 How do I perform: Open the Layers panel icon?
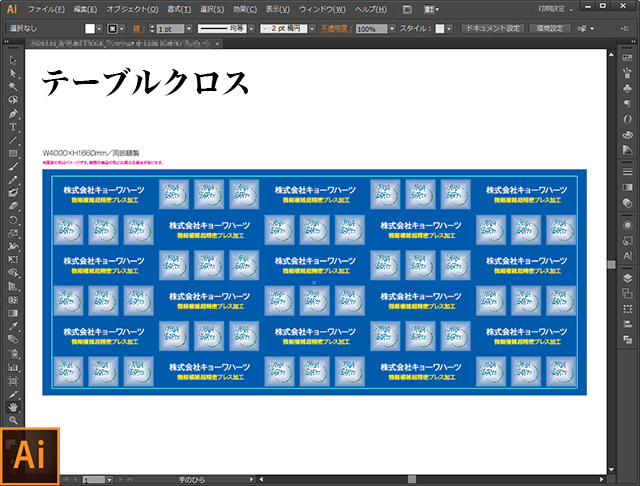point(627,278)
